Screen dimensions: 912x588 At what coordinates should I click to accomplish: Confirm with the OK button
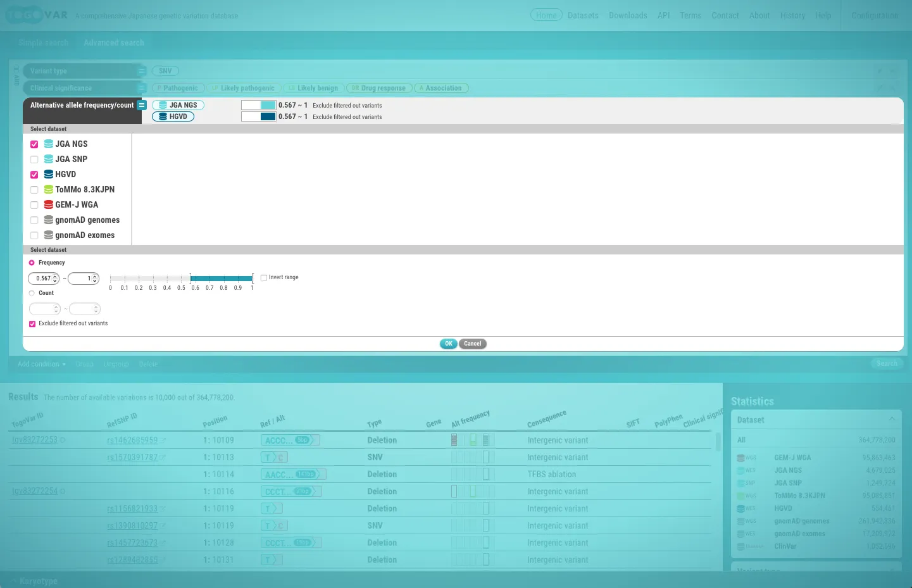click(x=449, y=344)
